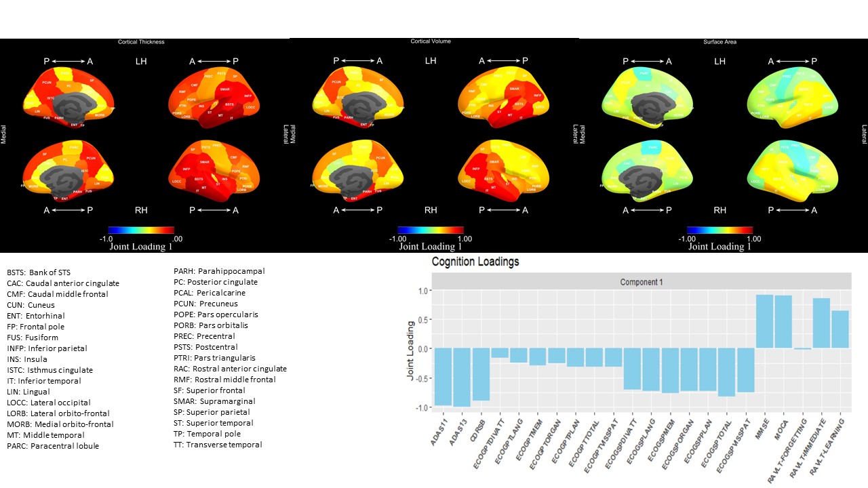Image resolution: width=868 pixels, height=488 pixels.
Task: Click the MMSE bar in Cognition Loadings chart
Action: [x=764, y=321]
